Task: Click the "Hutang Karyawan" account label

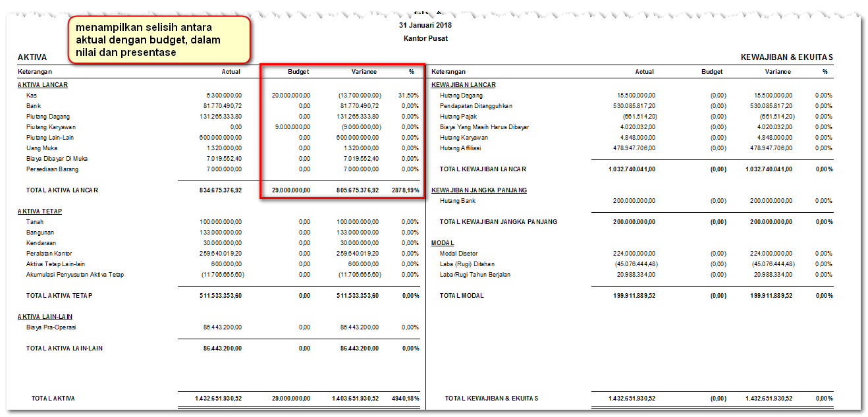Action: (464, 138)
